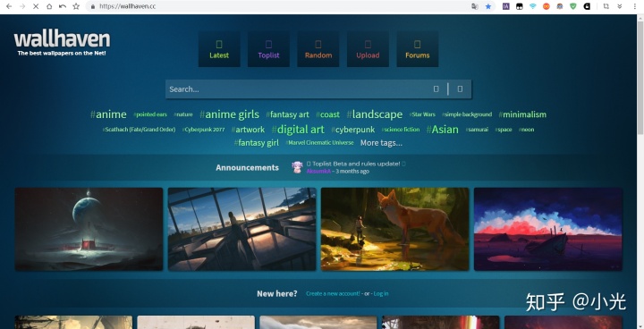Stop the page from loading

(36, 6)
